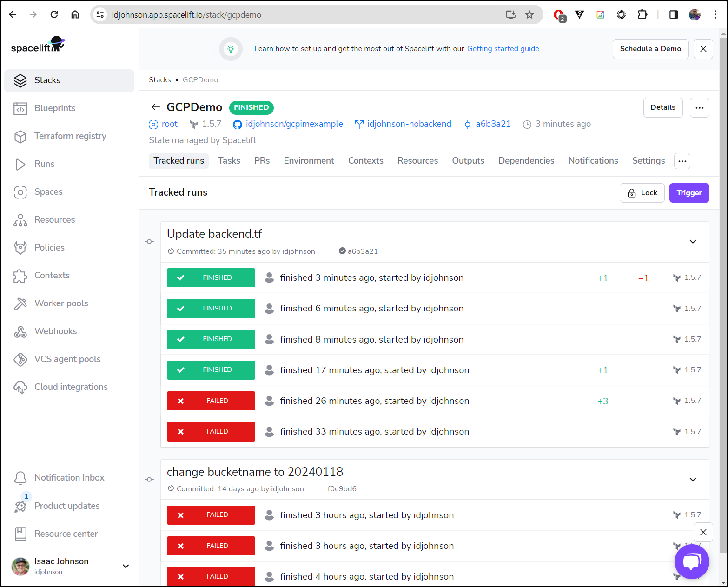Click Schedule a Demo

[x=651, y=49]
